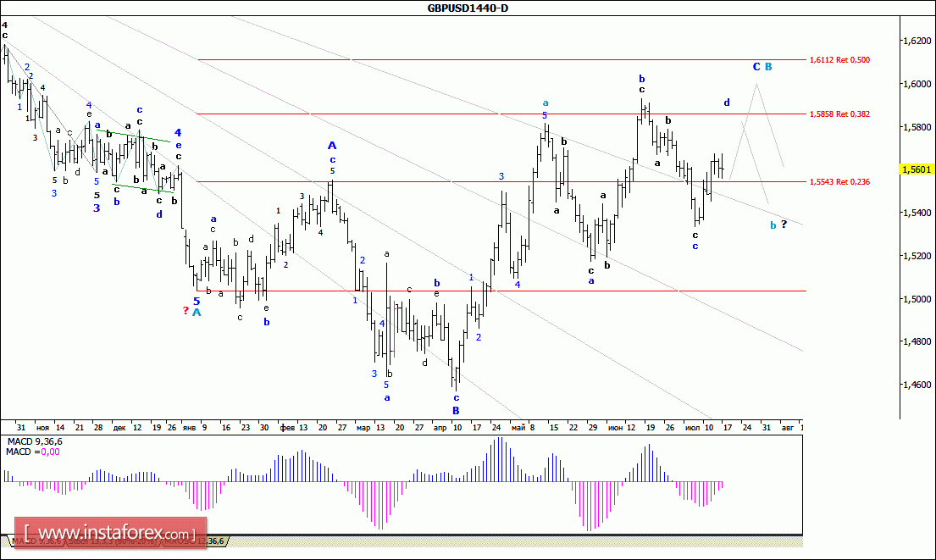The width and height of the screenshot is (936, 560).
Task: Click the MACD =0,00 value readout
Action: pyautogui.click(x=33, y=452)
